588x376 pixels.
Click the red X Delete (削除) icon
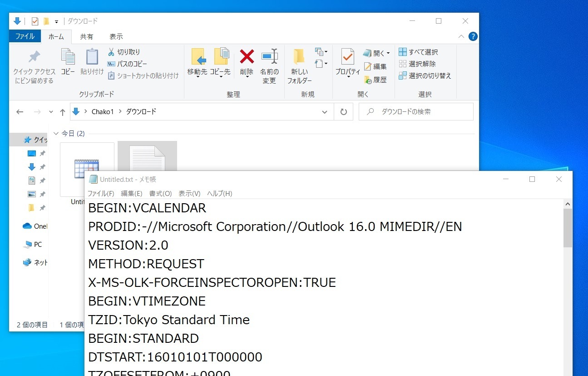(247, 57)
